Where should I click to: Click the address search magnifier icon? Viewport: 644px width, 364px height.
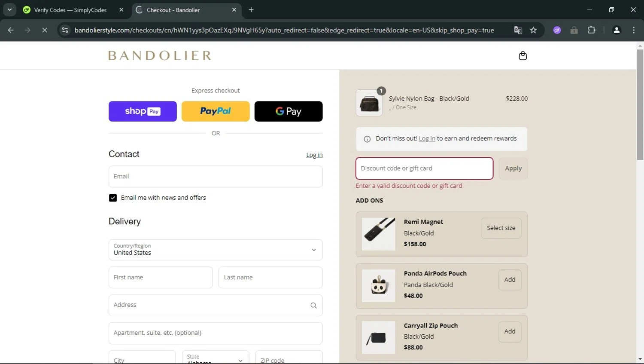313,306
